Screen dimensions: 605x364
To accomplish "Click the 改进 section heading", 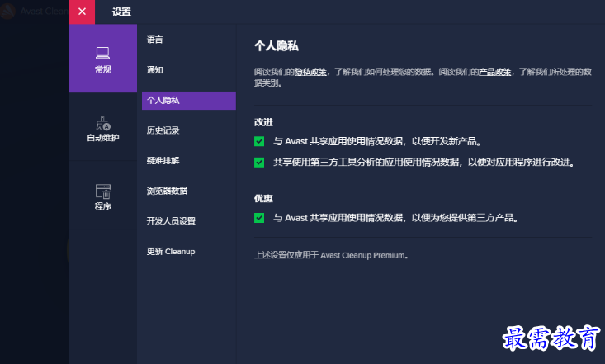I will click(263, 122).
